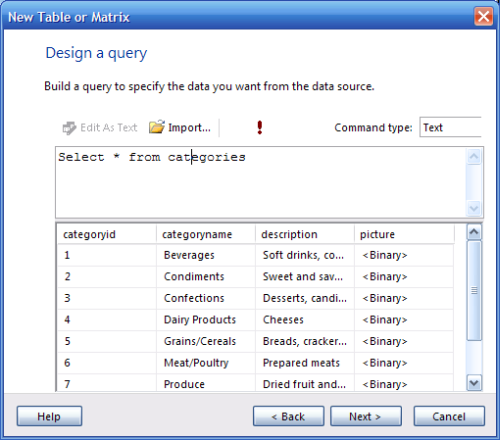Click the results grid scroll up arrow
500x440 pixels.
[x=474, y=232]
